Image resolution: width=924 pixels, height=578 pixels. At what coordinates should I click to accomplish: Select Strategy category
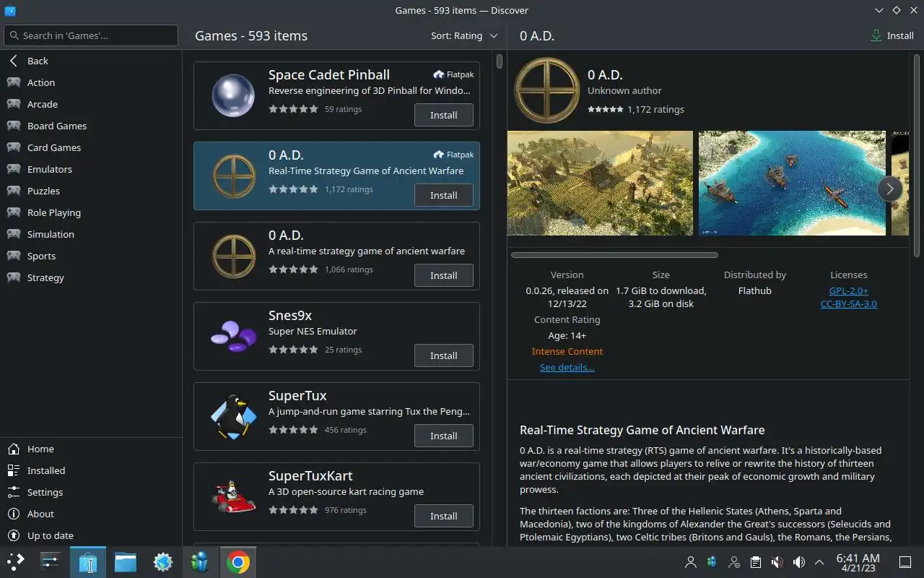pos(91,277)
